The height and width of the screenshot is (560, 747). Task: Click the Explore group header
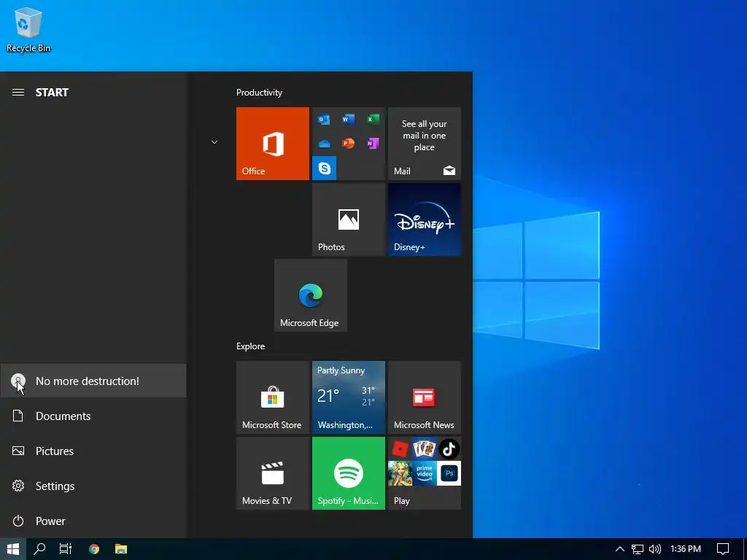(251, 346)
